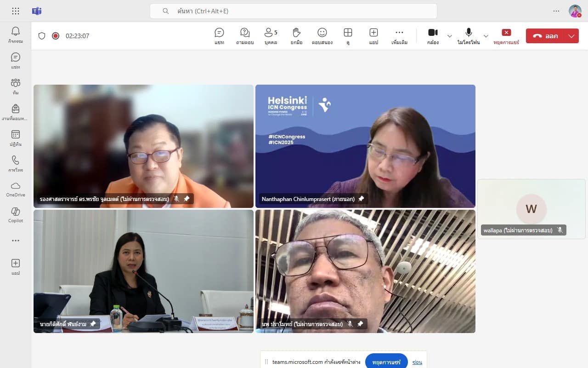The height and width of the screenshot is (368, 588).
Task: Open OneDrive in the left sidebar
Action: click(x=16, y=189)
